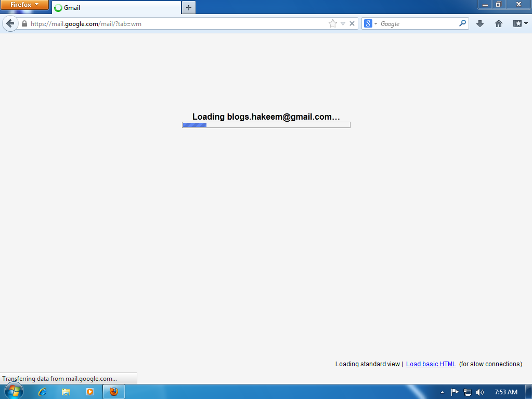Go back with the back arrow
The width and height of the screenshot is (532, 399).
[10, 24]
